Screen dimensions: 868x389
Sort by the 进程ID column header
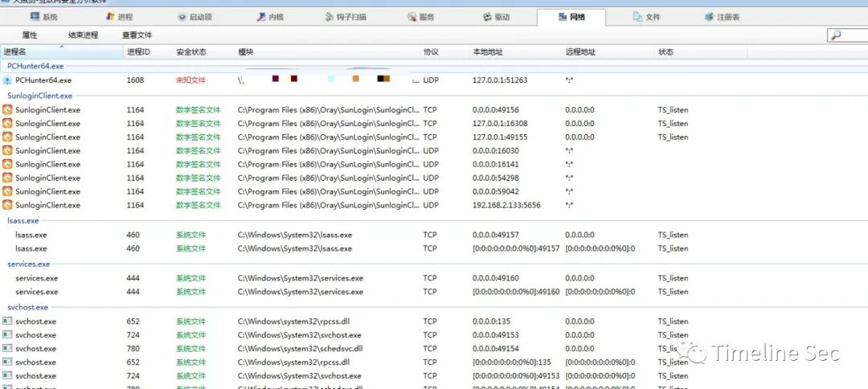pos(149,52)
